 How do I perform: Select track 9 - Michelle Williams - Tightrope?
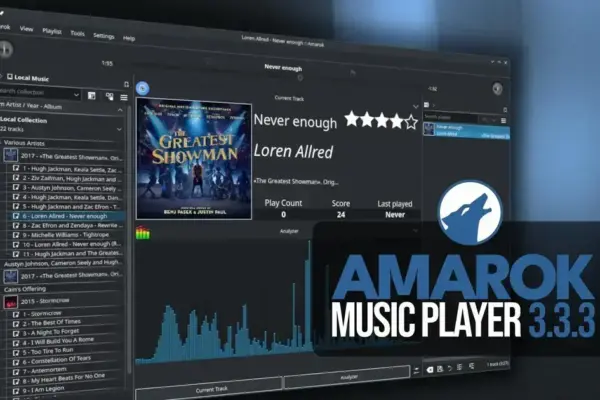pos(67,235)
